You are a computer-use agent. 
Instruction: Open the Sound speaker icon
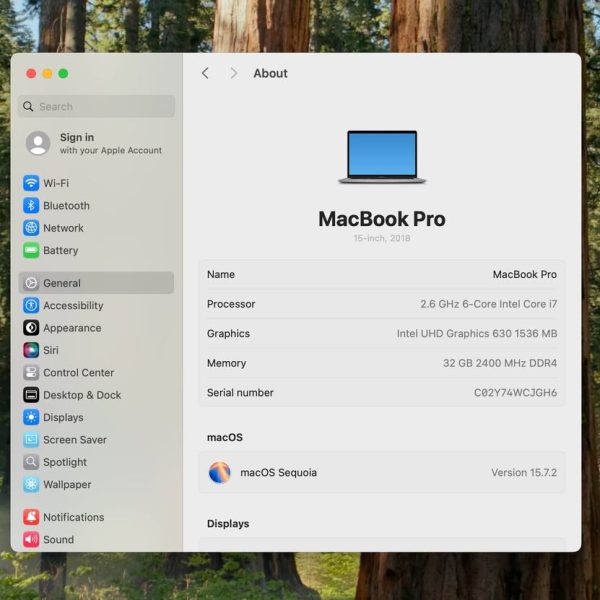31,540
